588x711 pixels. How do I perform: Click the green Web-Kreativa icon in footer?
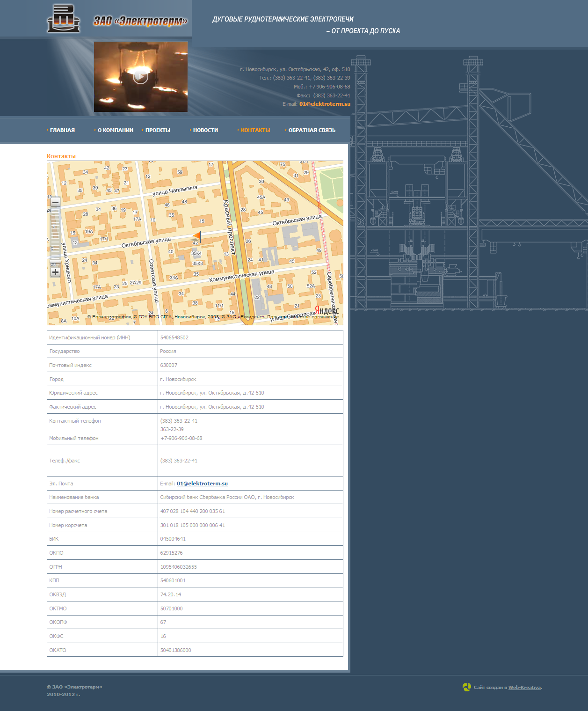click(466, 687)
